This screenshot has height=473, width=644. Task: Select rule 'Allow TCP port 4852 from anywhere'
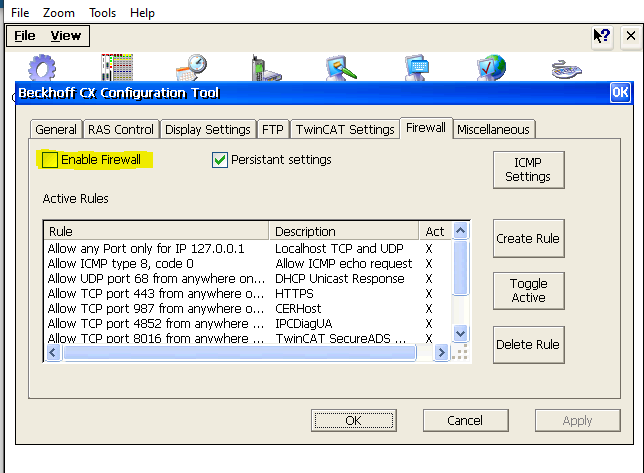[156, 324]
